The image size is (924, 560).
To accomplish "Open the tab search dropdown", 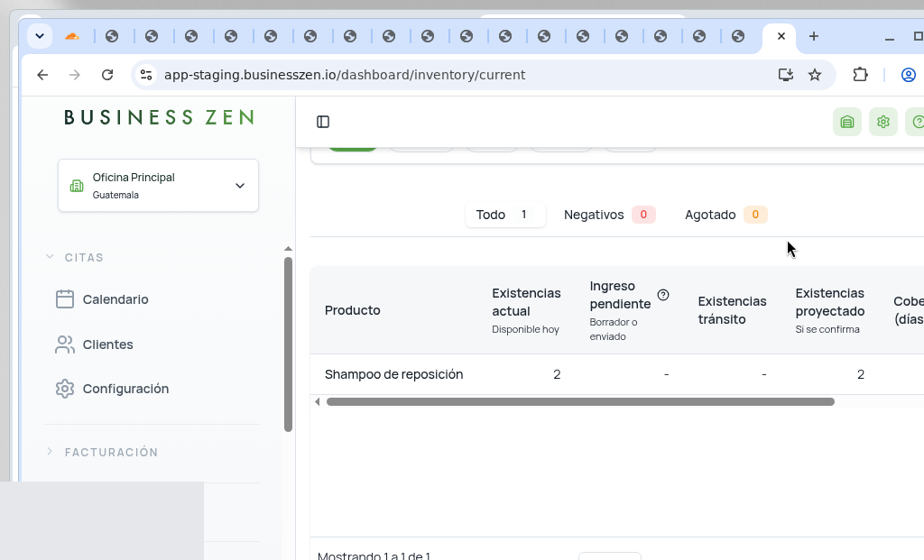I will pos(40,36).
